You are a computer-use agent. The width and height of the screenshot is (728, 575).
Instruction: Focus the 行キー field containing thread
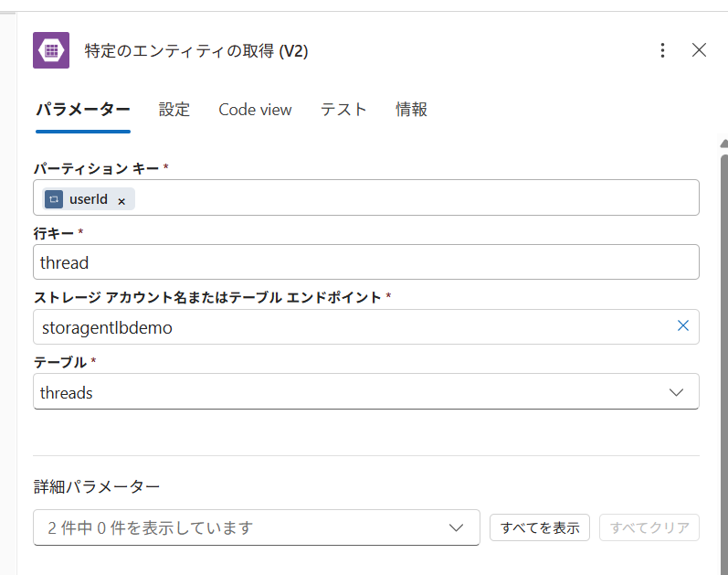point(366,262)
